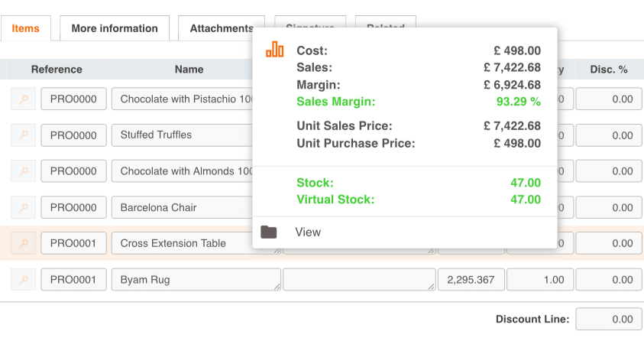Click the orange bar chart icon in popup

[x=274, y=50]
